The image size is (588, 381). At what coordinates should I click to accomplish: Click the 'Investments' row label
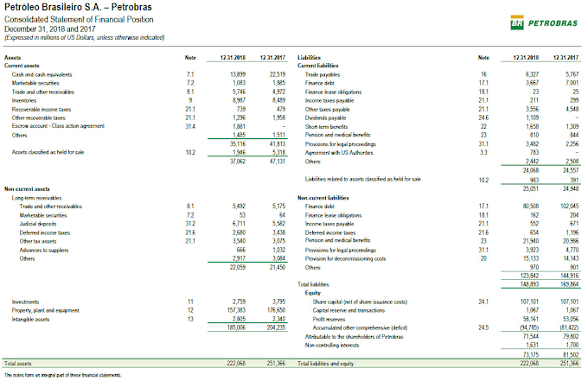[x=25, y=302]
